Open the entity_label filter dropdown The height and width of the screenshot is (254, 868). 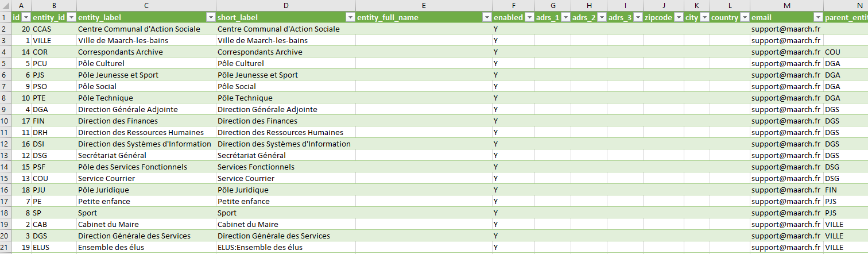pos(211,18)
